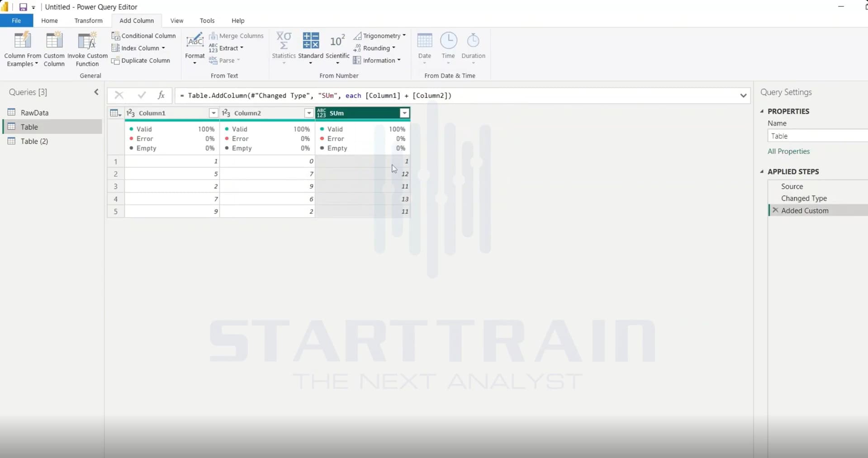Open the Extract dropdown
The image size is (868, 458).
coord(242,48)
